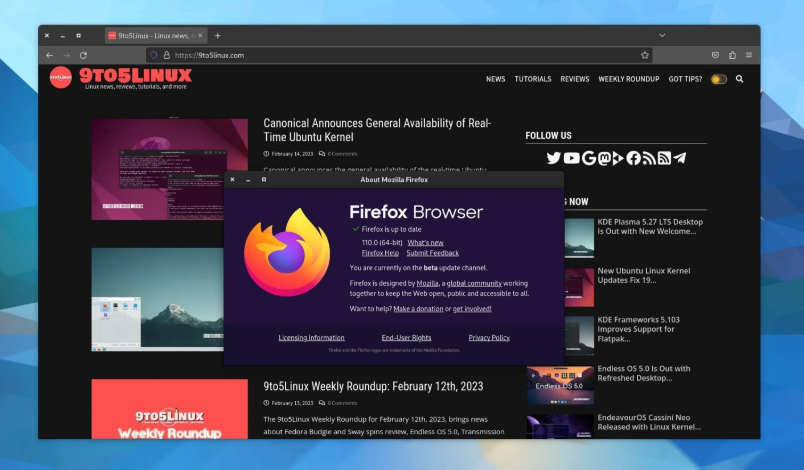Open the Real-Time Ubuntu Kernel article thumbnail
This screenshot has width=804, height=470.
point(169,169)
